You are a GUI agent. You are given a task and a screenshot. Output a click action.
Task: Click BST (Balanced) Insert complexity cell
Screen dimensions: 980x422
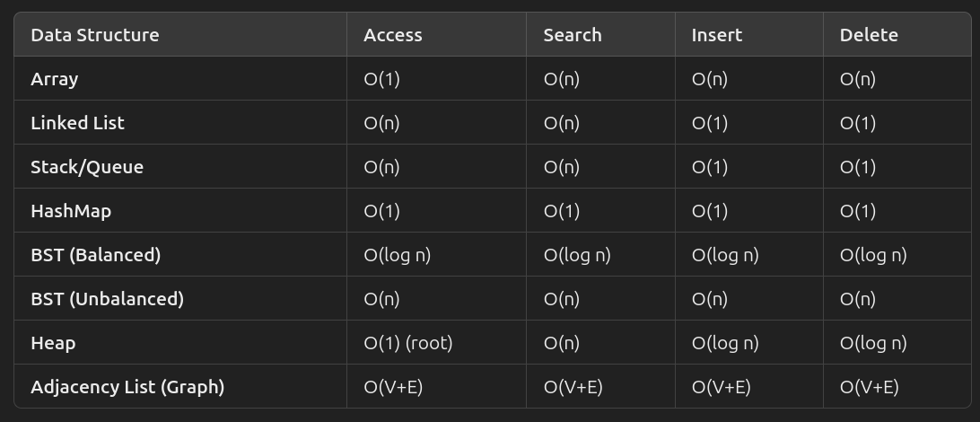[725, 255]
